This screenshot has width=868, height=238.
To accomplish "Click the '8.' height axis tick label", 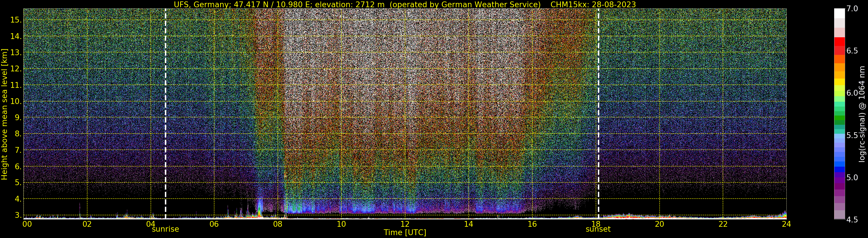I will coord(18,134).
